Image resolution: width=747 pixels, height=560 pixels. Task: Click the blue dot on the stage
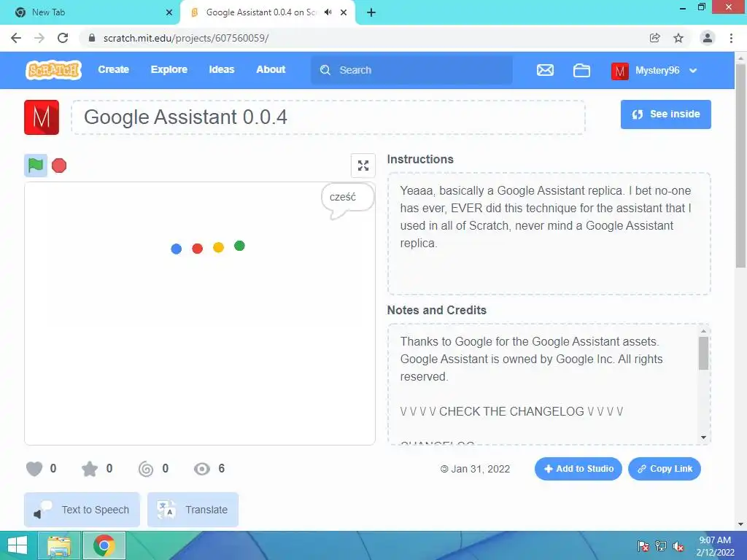tap(177, 249)
